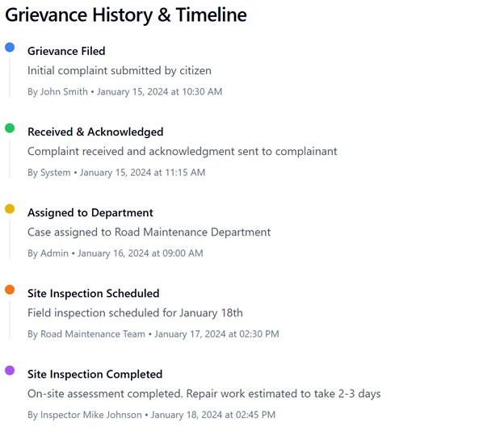The image size is (504, 435).
Task: Click the acknowledgment sent to complainant description
Action: click(x=183, y=151)
